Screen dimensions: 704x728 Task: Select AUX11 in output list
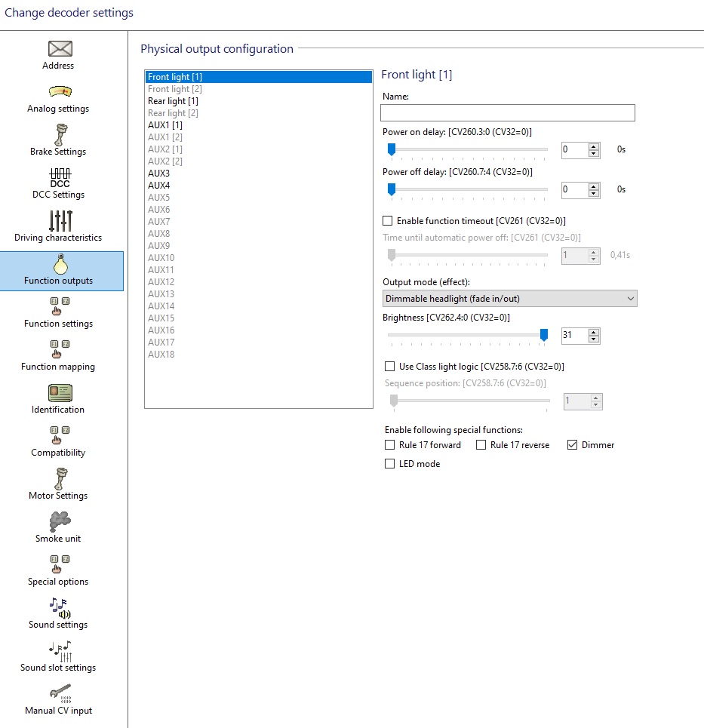tap(259, 270)
